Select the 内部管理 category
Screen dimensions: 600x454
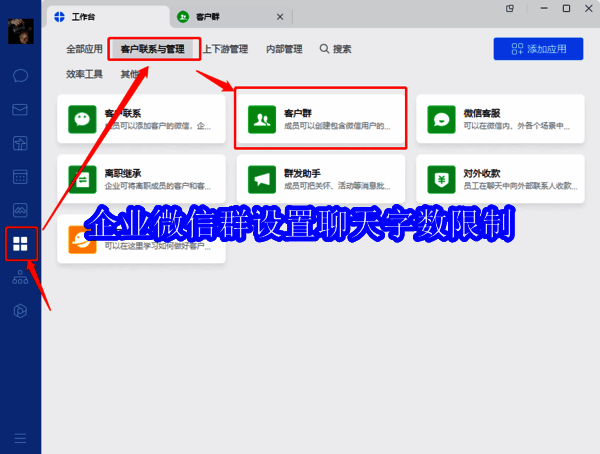(284, 49)
